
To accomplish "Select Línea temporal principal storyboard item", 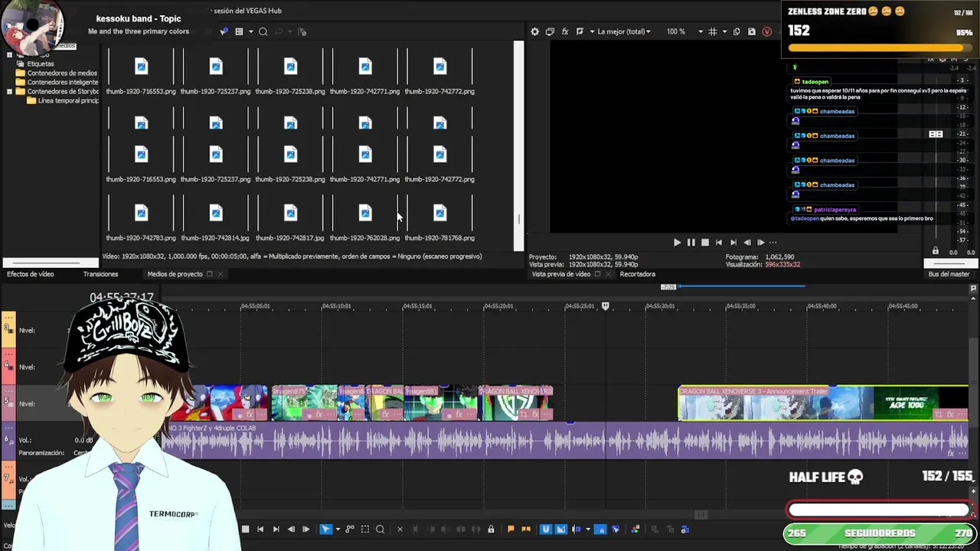I will [x=68, y=100].
